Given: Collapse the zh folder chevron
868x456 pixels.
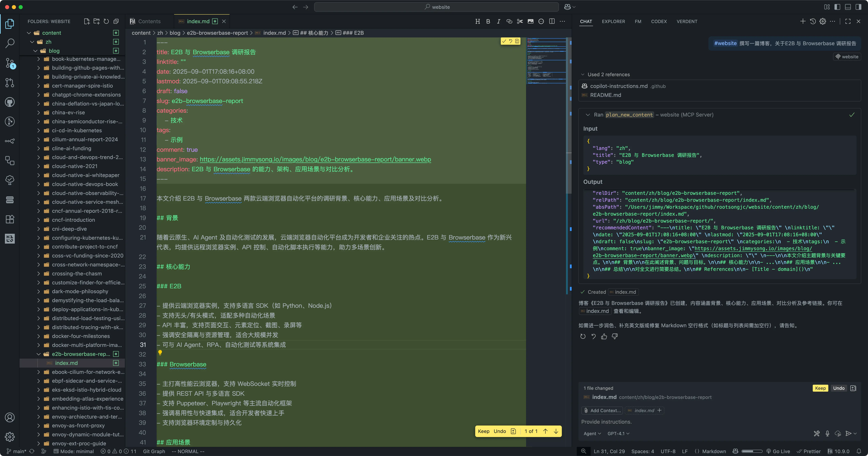Looking at the screenshot, I should click(32, 42).
